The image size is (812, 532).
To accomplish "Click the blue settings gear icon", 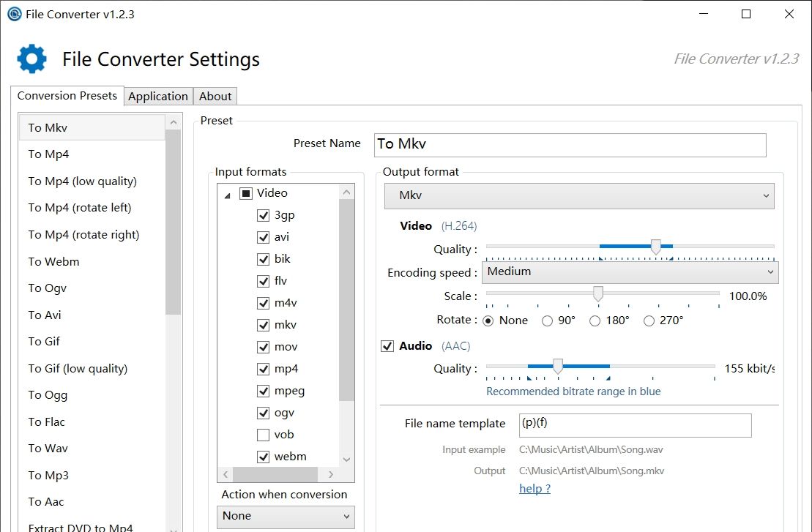I will coord(31,59).
